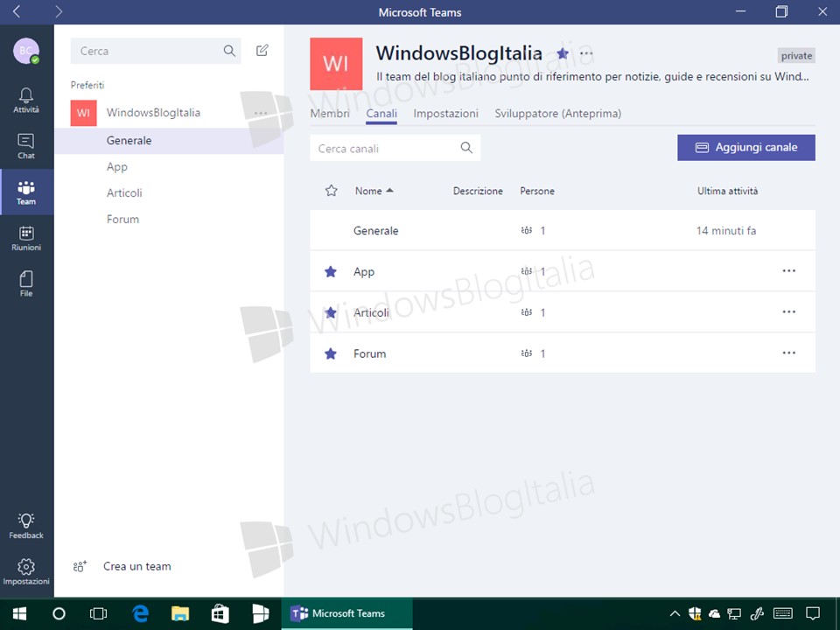840x630 pixels.
Task: Click the team description text
Action: pyautogui.click(x=592, y=77)
